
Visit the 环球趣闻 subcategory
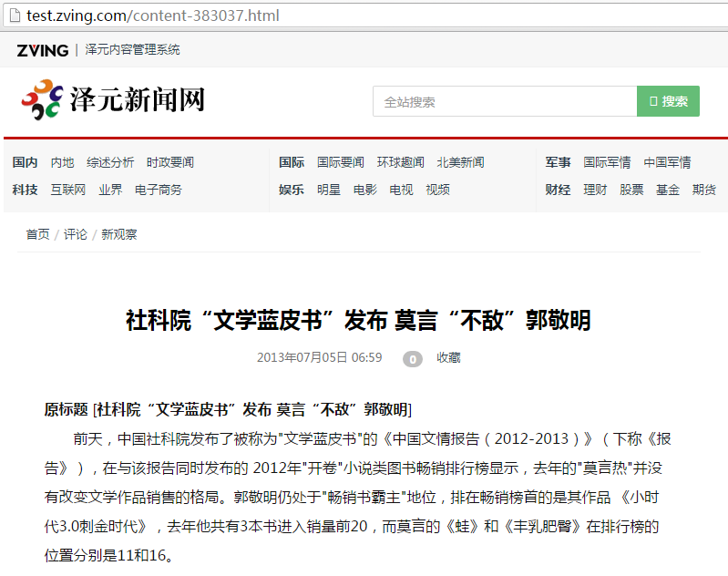pyautogui.click(x=400, y=162)
